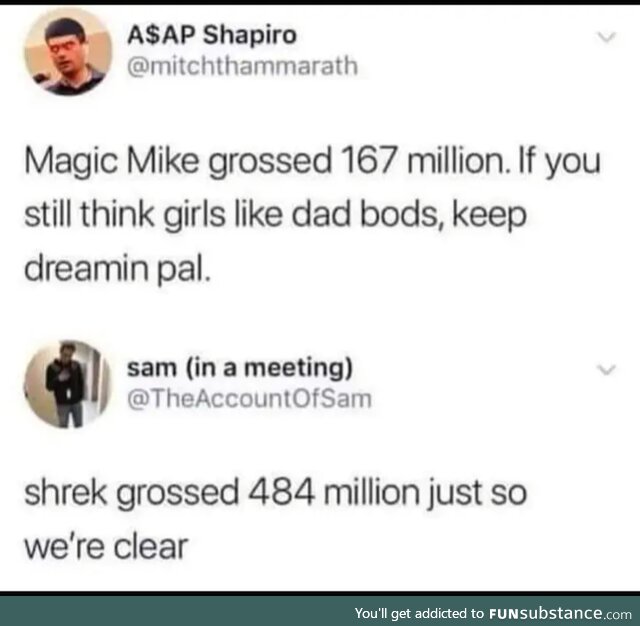The height and width of the screenshot is (626, 640).
Task: Click 'You'll get addicted to' banner text
Action: click(419, 613)
